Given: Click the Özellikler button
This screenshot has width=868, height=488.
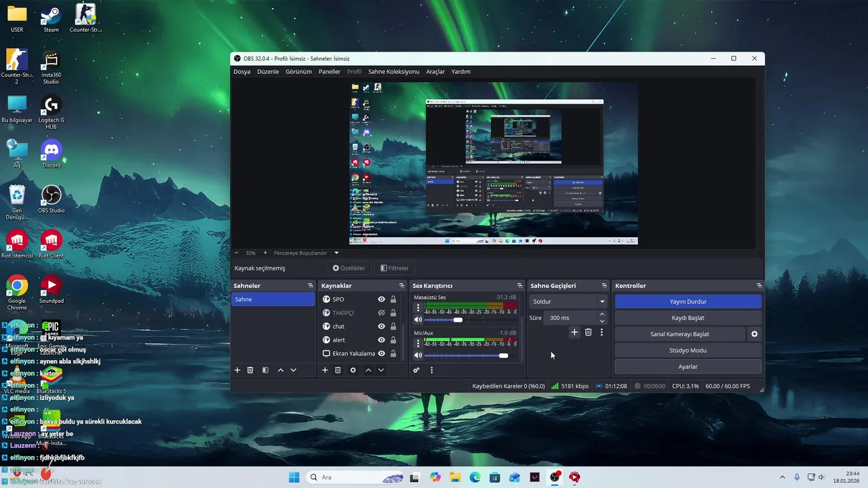Looking at the screenshot, I should coord(349,268).
